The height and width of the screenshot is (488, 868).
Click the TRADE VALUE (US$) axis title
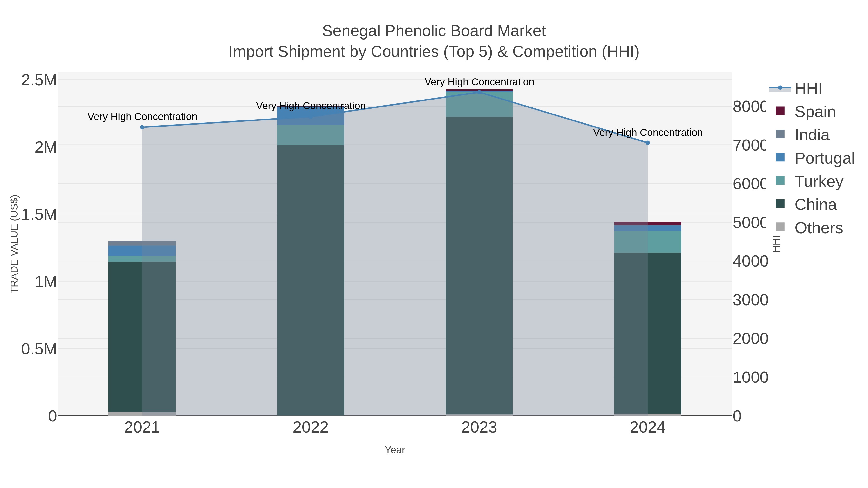click(x=14, y=244)
